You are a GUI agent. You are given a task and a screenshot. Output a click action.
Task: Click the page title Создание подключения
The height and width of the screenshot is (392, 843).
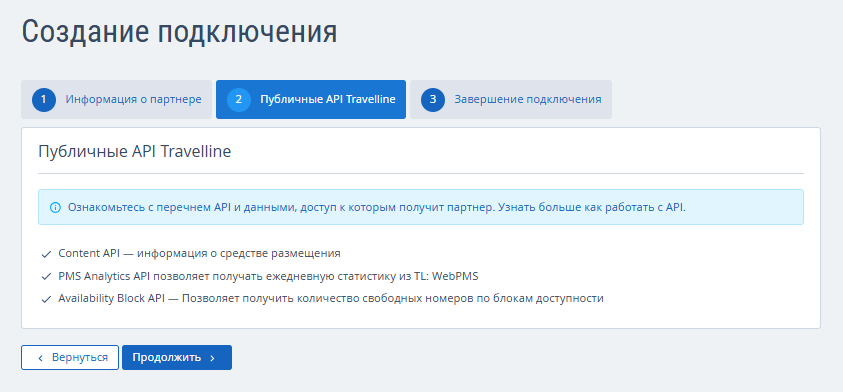(x=180, y=32)
